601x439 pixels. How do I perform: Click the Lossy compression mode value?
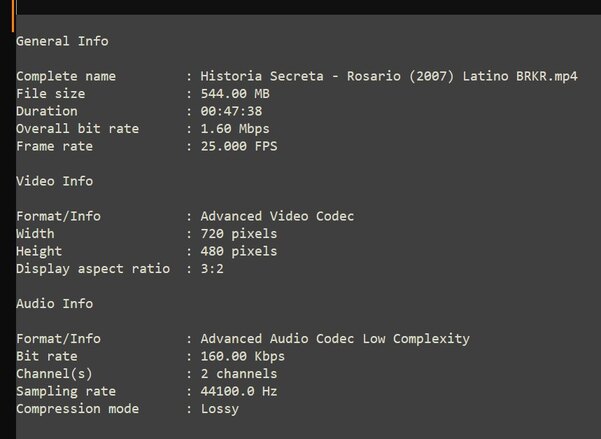click(219, 409)
